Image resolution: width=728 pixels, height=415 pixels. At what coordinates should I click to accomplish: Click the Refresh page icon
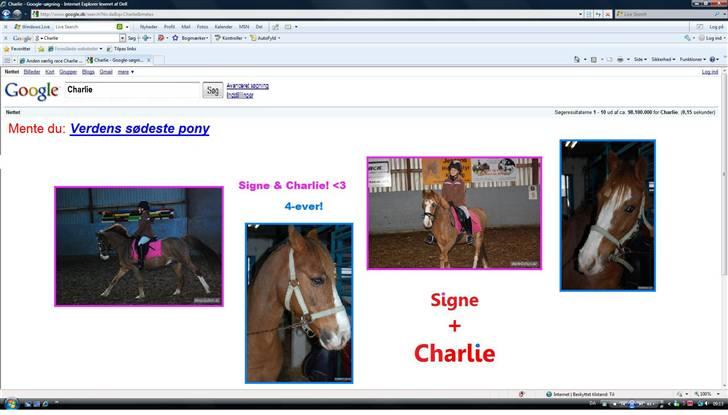point(598,14)
